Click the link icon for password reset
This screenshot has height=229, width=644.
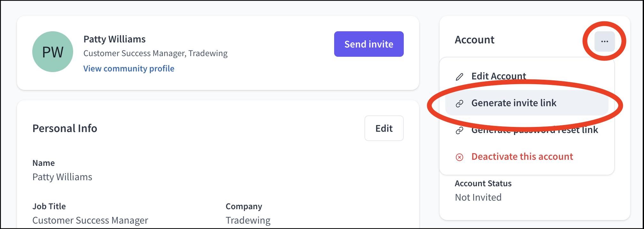click(x=459, y=130)
